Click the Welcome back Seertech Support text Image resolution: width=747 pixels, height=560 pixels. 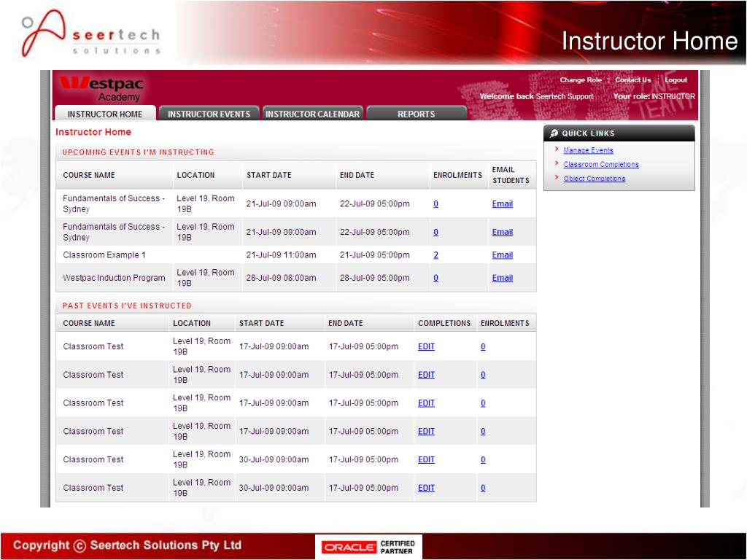click(536, 96)
